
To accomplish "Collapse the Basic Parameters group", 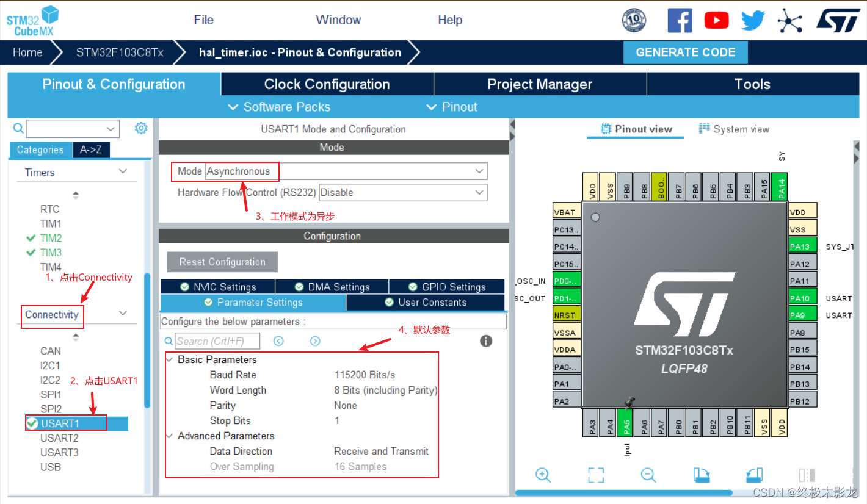I will point(169,359).
